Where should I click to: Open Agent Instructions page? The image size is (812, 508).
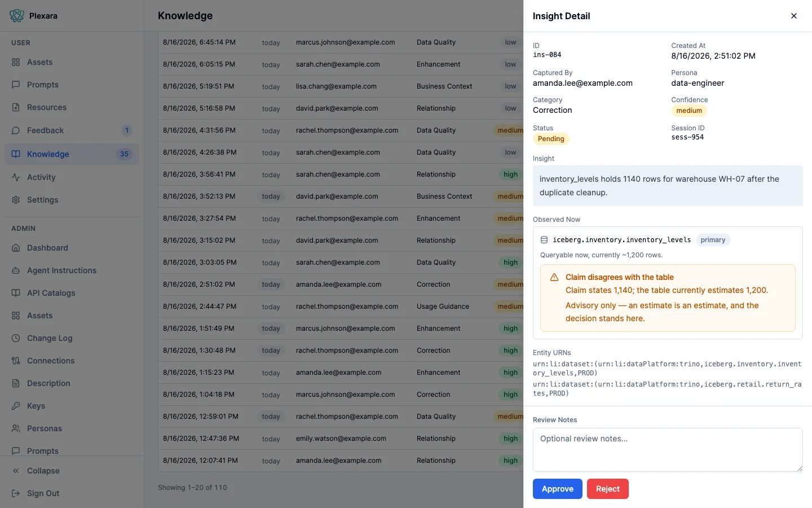point(72,270)
